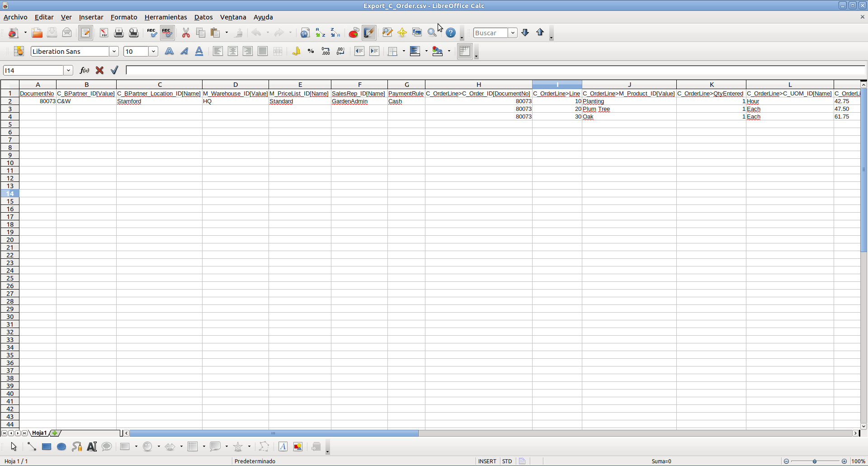Image resolution: width=868 pixels, height=466 pixels.
Task: Insert a chart from the toolbar
Action: [x=354, y=33]
